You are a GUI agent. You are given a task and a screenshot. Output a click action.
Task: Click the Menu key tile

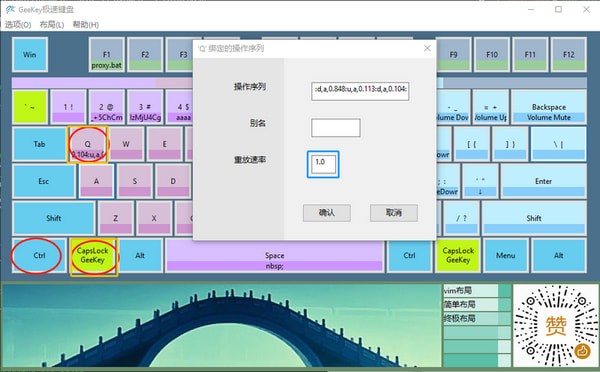tap(506, 255)
